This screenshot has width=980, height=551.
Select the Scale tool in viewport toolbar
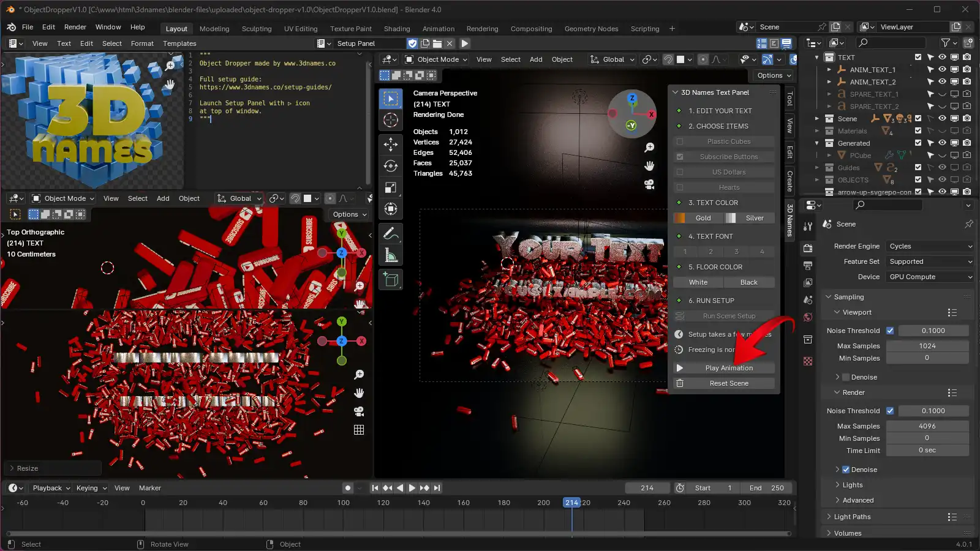click(391, 187)
